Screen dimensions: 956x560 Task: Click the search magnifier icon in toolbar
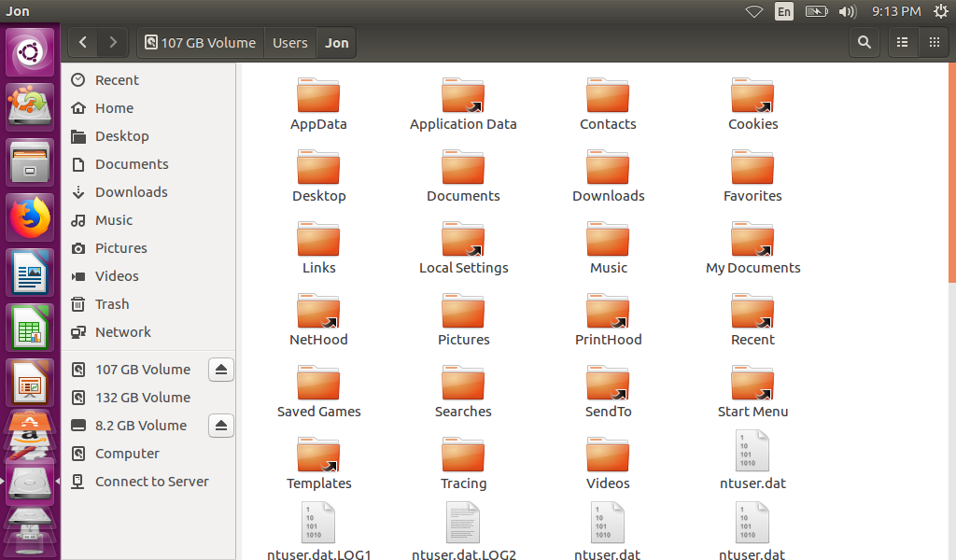click(x=865, y=42)
